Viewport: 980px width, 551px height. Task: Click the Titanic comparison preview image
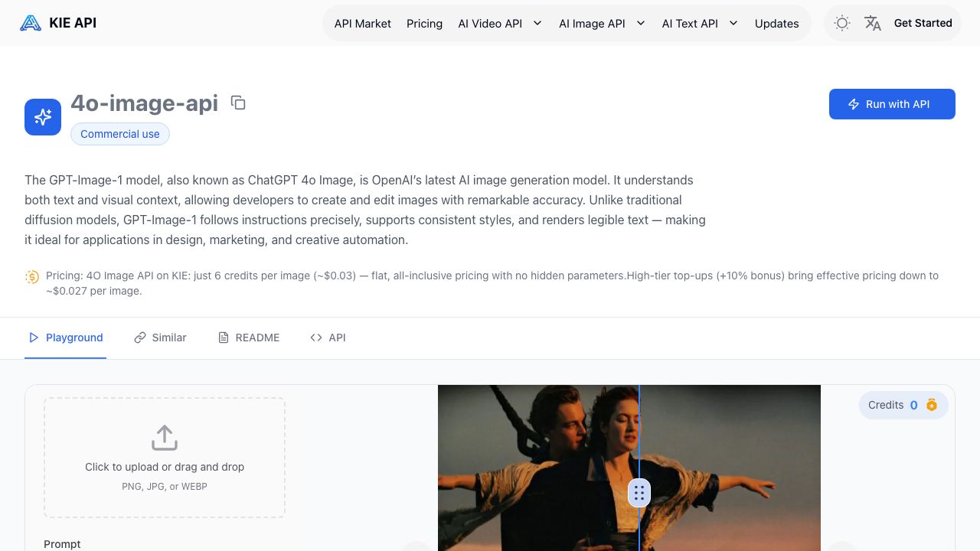(629, 468)
